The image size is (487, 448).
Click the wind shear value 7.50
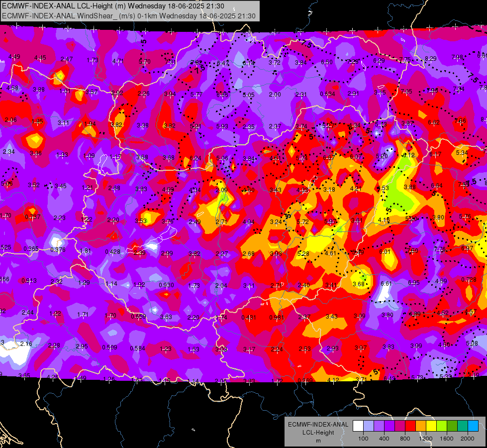coord(412,250)
